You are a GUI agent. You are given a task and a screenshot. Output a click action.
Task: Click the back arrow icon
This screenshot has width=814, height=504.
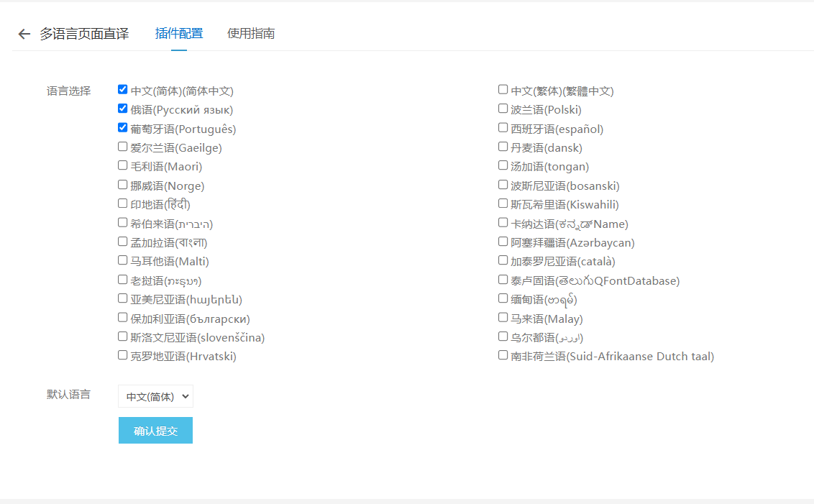click(x=24, y=34)
